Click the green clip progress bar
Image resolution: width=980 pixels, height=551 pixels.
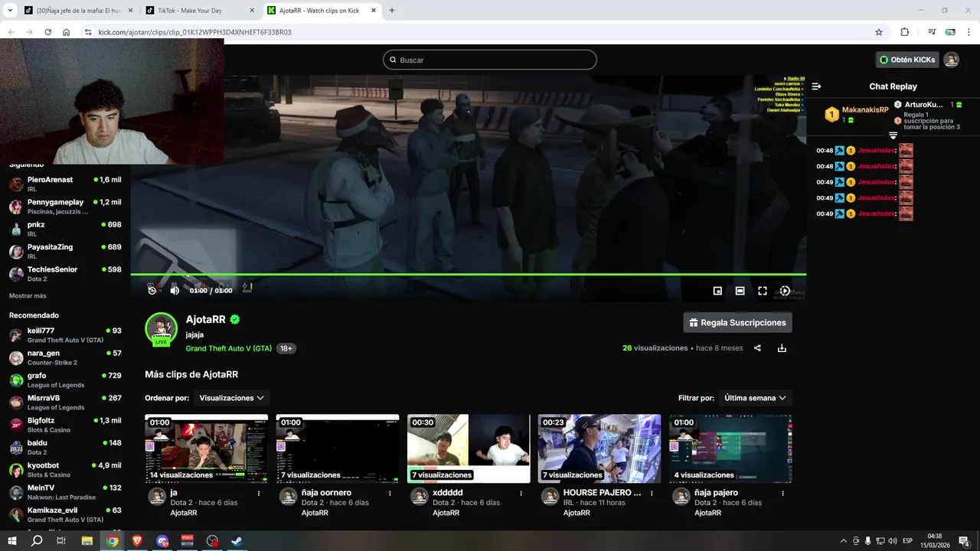tap(468, 274)
